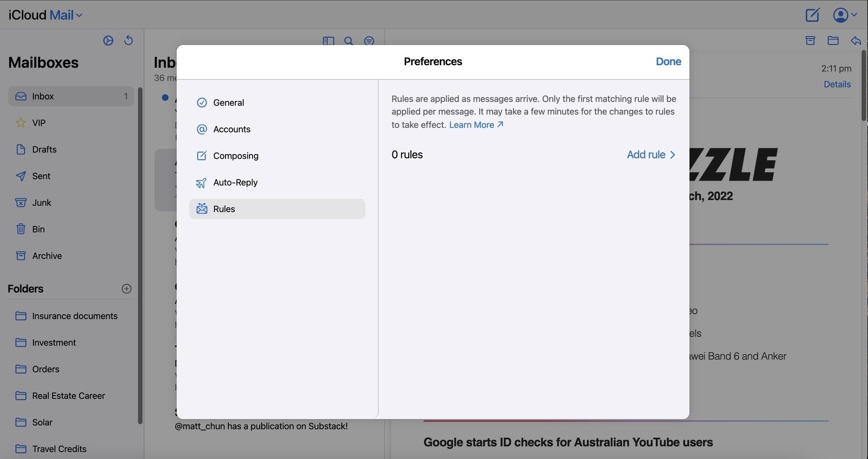Click the search magnifier icon
Viewport: 868px width, 459px height.
click(349, 41)
